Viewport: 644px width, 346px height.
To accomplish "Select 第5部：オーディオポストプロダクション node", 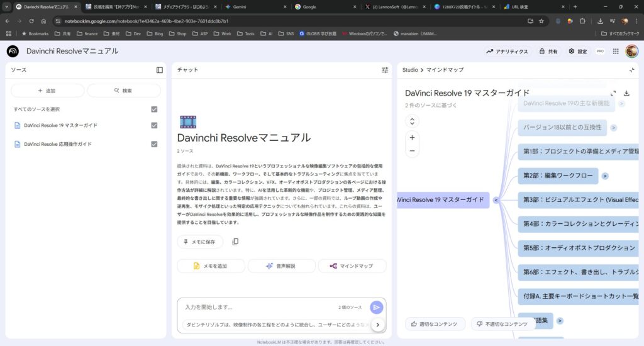I will (x=579, y=248).
